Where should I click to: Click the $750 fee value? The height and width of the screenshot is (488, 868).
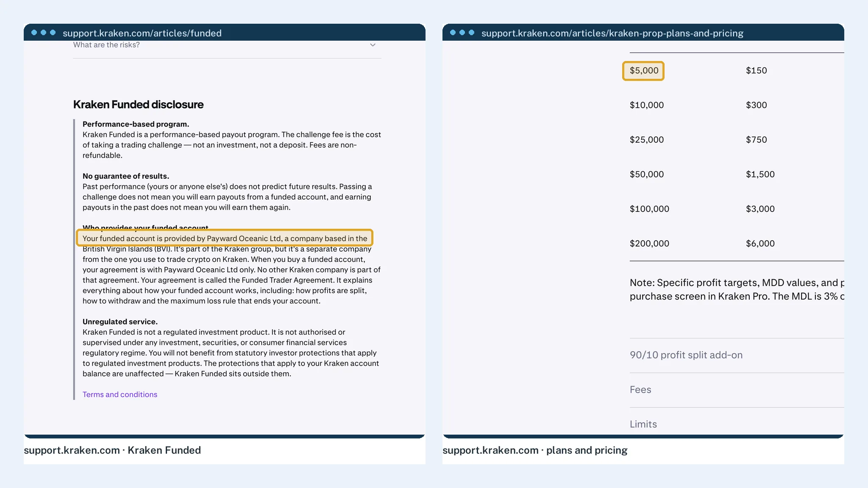pyautogui.click(x=757, y=140)
